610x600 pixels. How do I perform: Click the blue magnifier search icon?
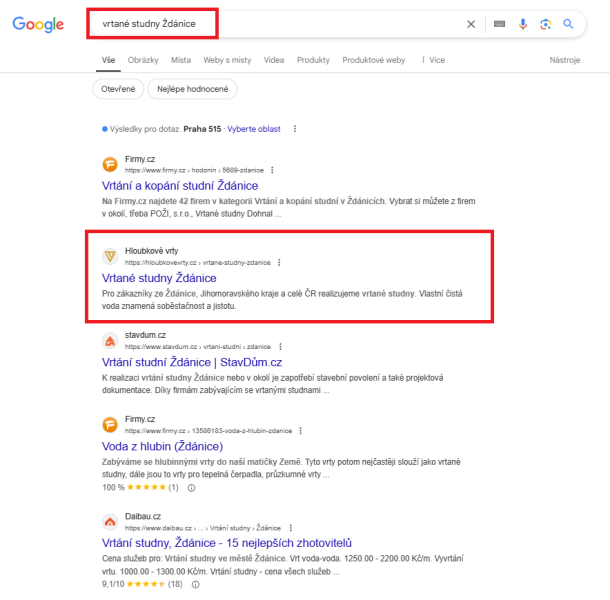click(x=568, y=24)
